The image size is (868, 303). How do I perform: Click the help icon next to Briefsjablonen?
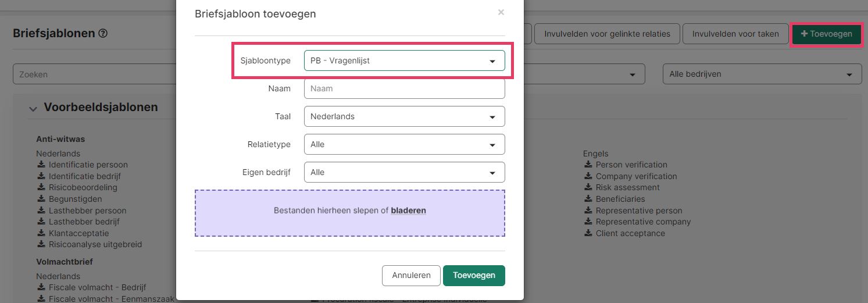(x=103, y=34)
